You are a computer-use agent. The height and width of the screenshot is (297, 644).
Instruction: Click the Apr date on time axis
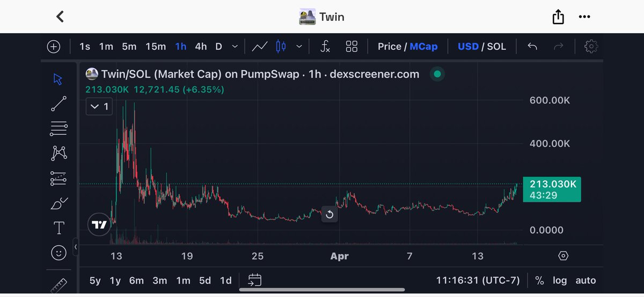(339, 256)
